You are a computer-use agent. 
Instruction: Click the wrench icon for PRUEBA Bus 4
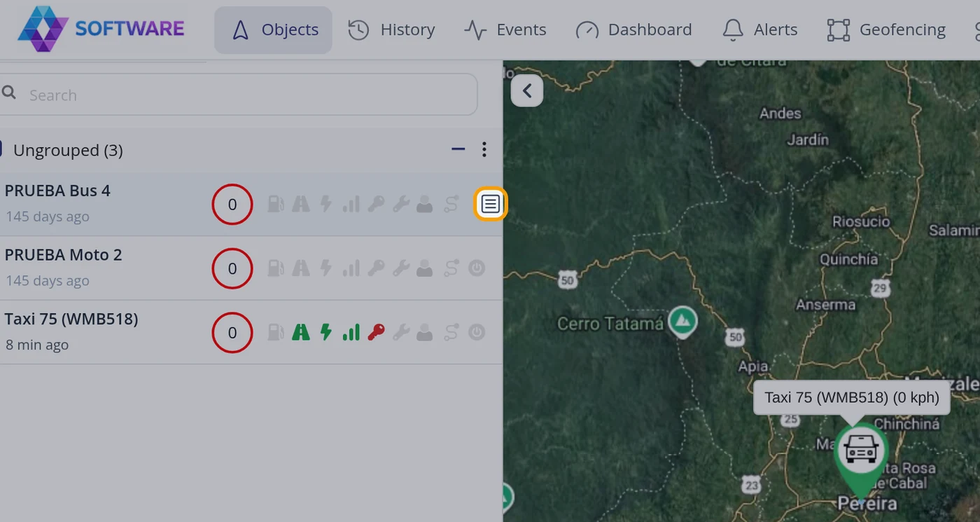click(x=400, y=204)
